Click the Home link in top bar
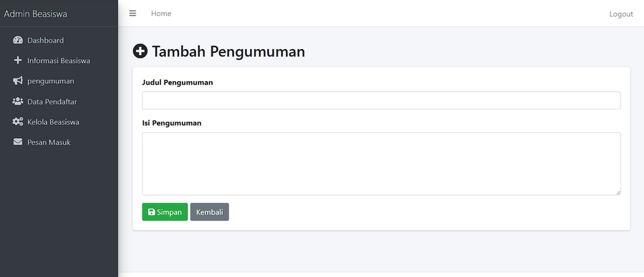The height and width of the screenshot is (277, 644). pyautogui.click(x=161, y=13)
